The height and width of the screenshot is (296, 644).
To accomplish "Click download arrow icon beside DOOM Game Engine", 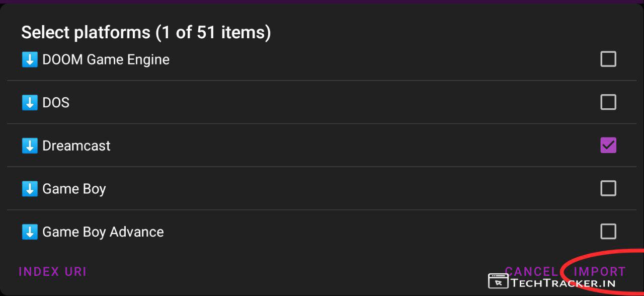I will [x=30, y=59].
